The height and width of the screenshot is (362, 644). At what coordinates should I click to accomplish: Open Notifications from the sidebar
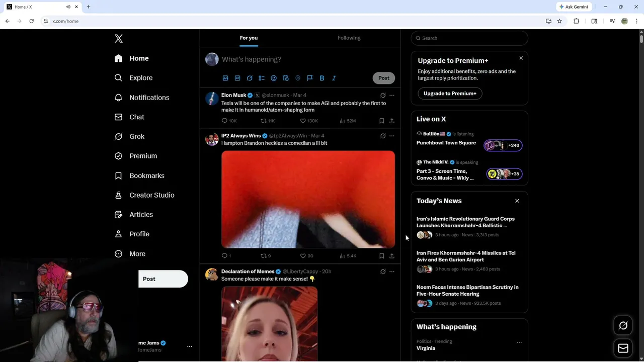tap(142, 98)
